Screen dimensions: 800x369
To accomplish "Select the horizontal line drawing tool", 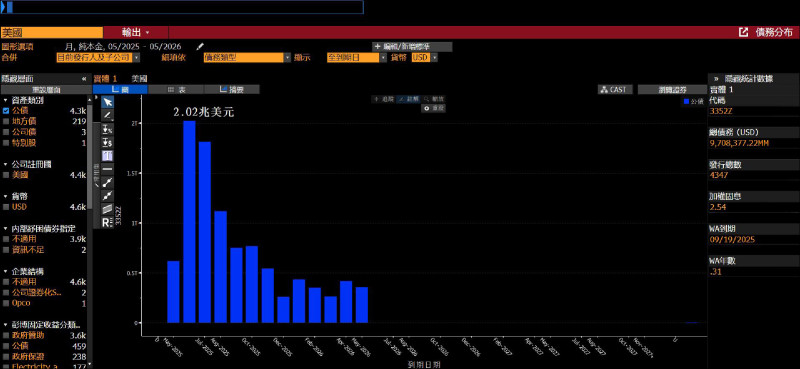I will pyautogui.click(x=108, y=169).
